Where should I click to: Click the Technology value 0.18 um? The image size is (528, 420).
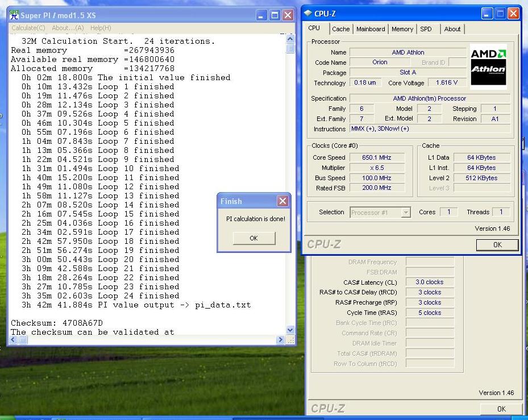tap(365, 82)
